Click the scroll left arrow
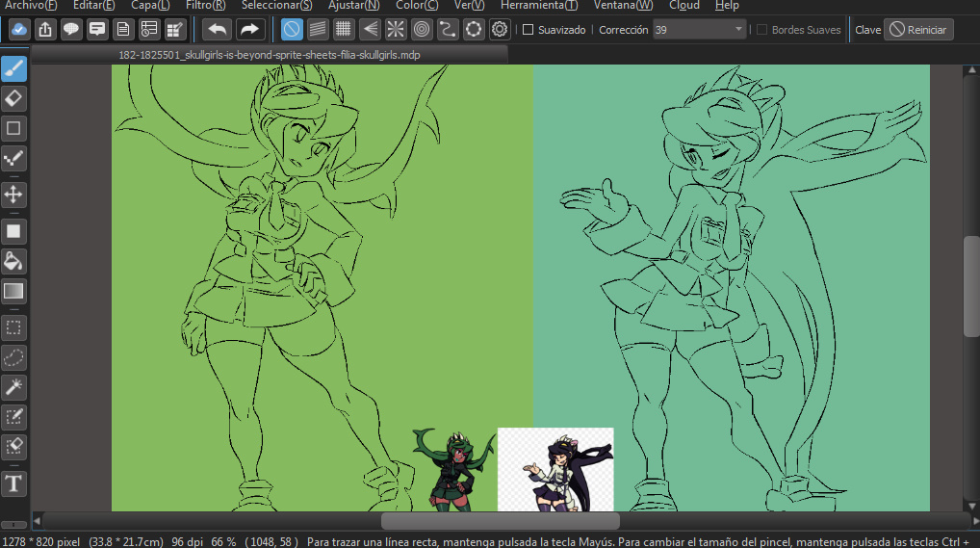The height and width of the screenshot is (548, 980). tap(37, 520)
